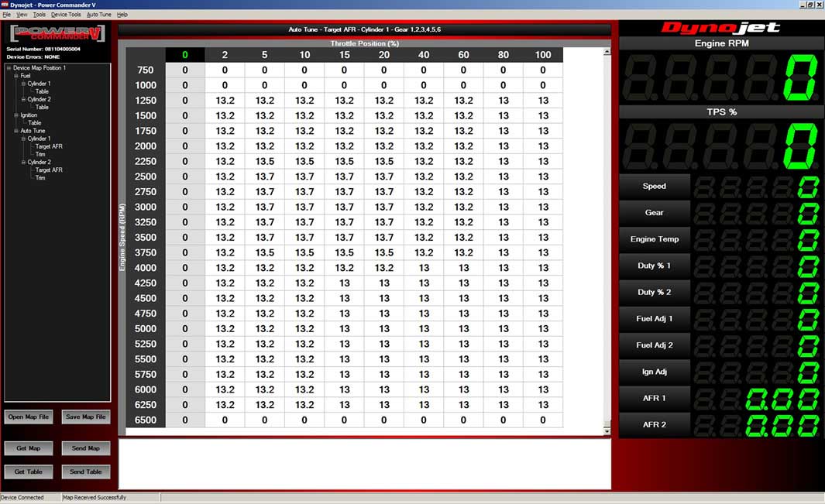The image size is (825, 504).
Task: Click the Fuel Adj 2 gauge label
Action: pos(655,345)
